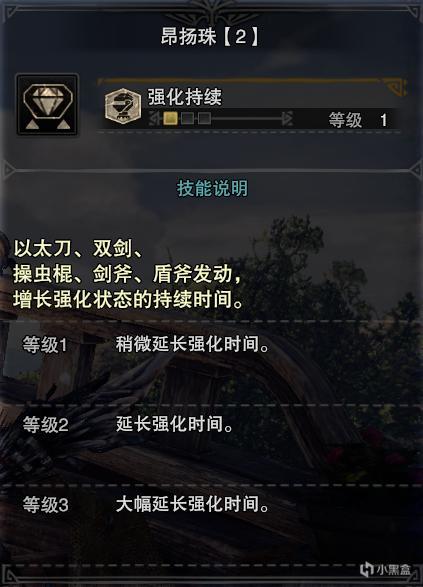Click the golden corner ornament above skill name
Image resolution: width=423 pixels, height=587 pixels.
click(x=395, y=87)
